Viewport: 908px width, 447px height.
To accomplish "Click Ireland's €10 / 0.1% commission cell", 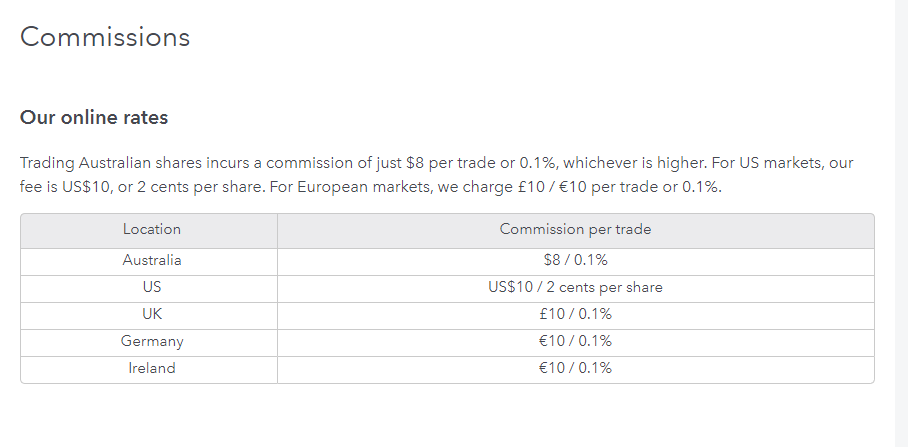I will pos(575,368).
